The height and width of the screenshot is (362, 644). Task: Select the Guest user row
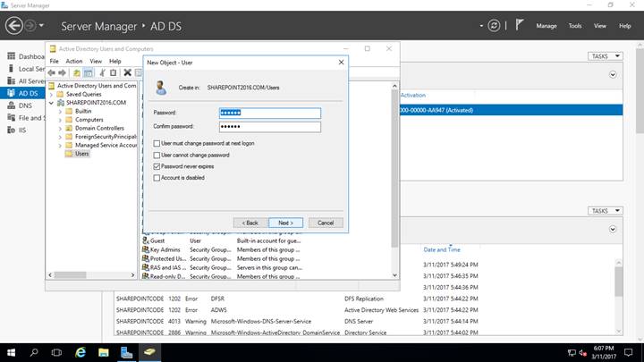pos(222,241)
